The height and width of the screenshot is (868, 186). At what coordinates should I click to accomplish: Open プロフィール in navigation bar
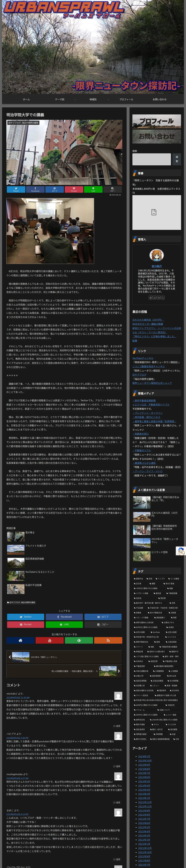pyautogui.click(x=126, y=99)
